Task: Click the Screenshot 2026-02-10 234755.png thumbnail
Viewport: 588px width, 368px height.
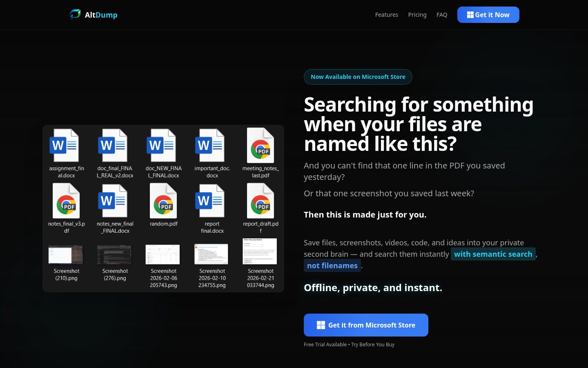Action: point(211,254)
